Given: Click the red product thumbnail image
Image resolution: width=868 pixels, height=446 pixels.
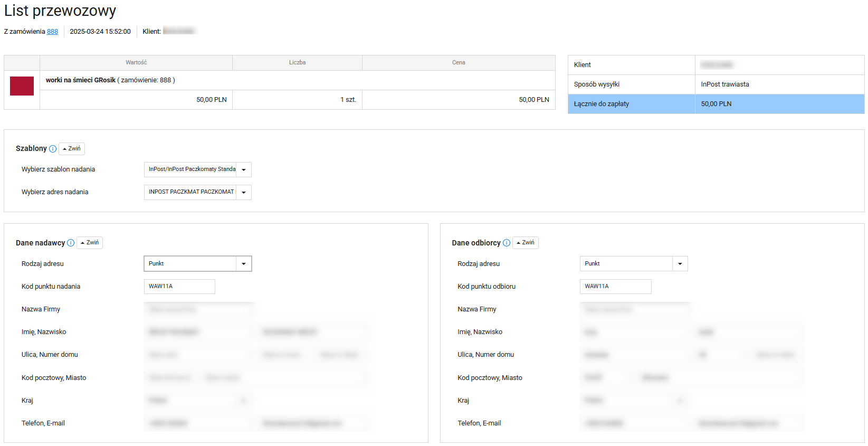Looking at the screenshot, I should tap(22, 86).
